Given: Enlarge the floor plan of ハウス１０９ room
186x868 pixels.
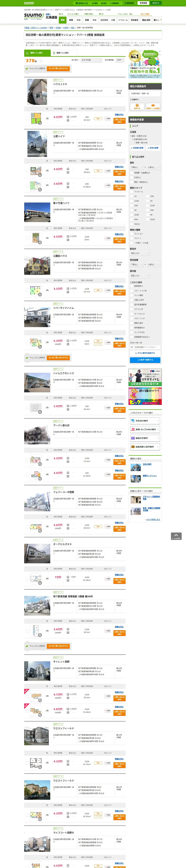Looking at the screenshot, I should [x=40, y=123].
